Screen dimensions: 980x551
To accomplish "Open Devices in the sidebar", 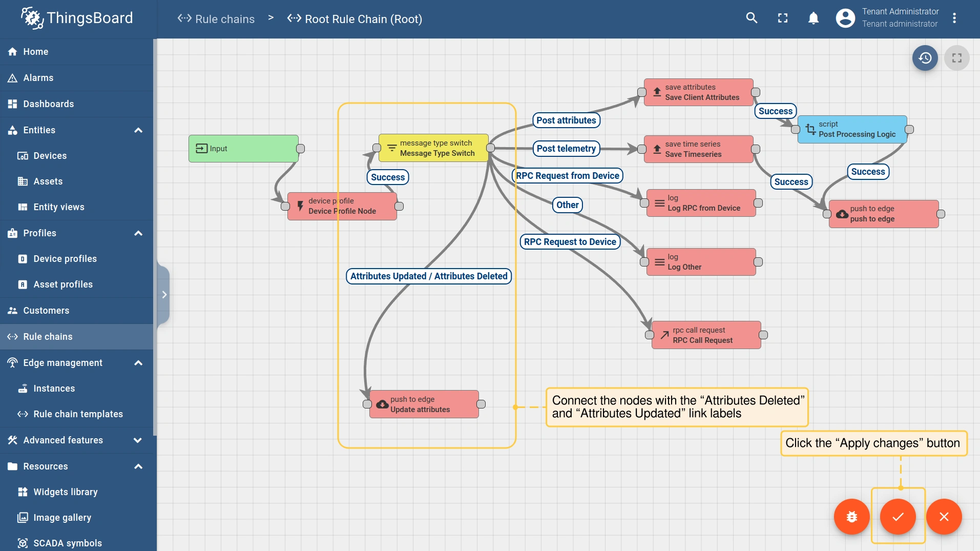I will 50,156.
